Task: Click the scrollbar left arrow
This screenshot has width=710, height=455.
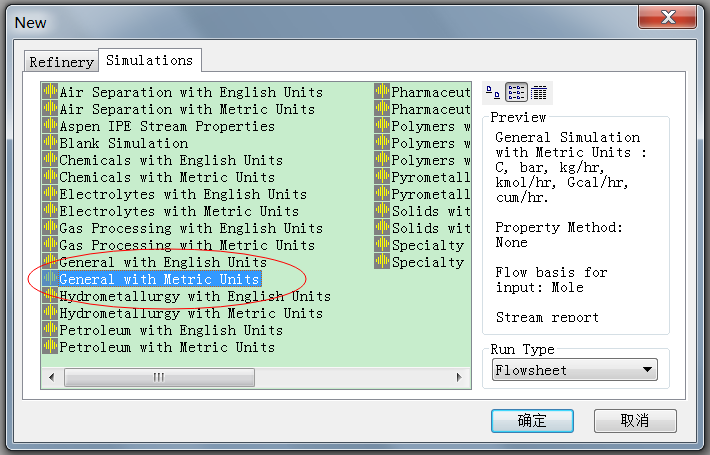Action: pos(52,377)
